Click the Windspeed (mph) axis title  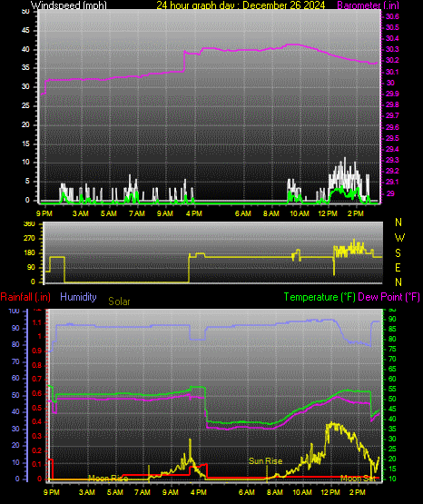(68, 5)
